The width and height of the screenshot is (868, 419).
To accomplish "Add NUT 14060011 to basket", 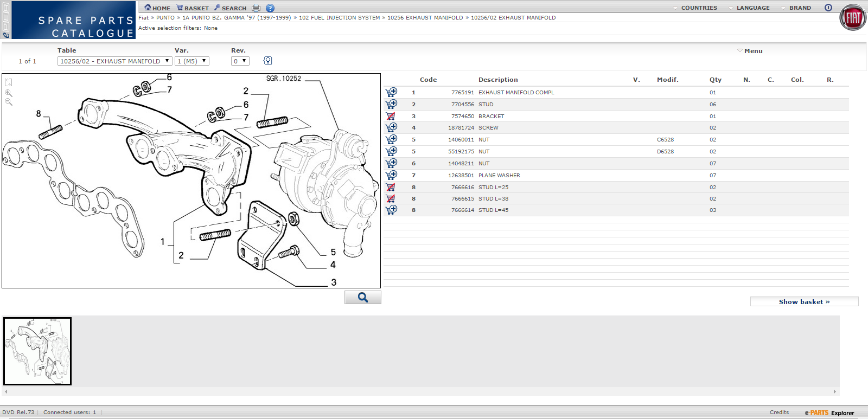I will tap(391, 139).
